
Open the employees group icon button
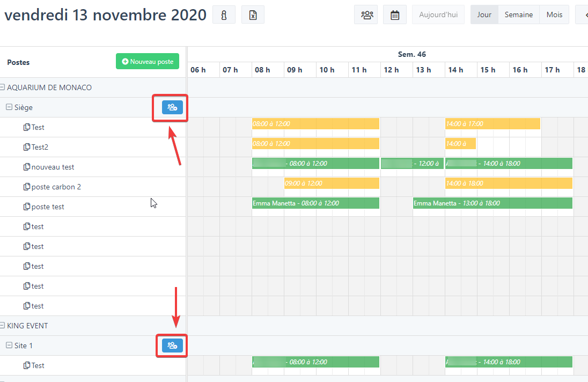click(367, 15)
